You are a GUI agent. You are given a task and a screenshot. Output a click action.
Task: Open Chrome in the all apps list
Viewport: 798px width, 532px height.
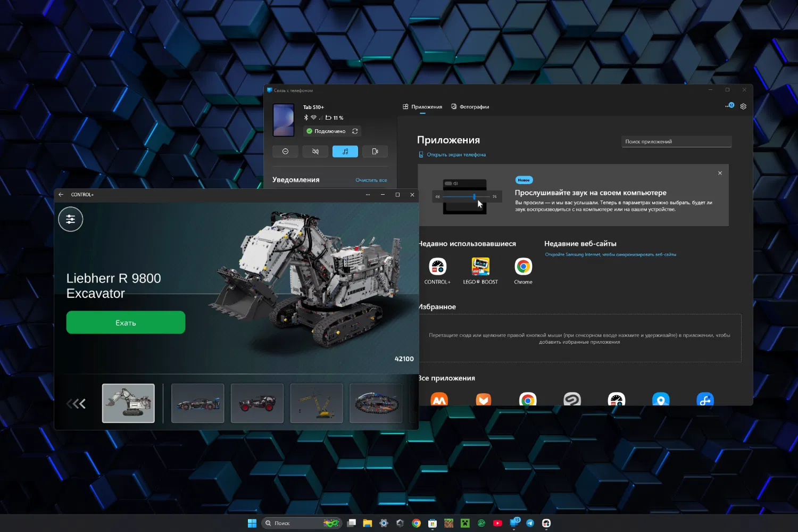pyautogui.click(x=528, y=400)
